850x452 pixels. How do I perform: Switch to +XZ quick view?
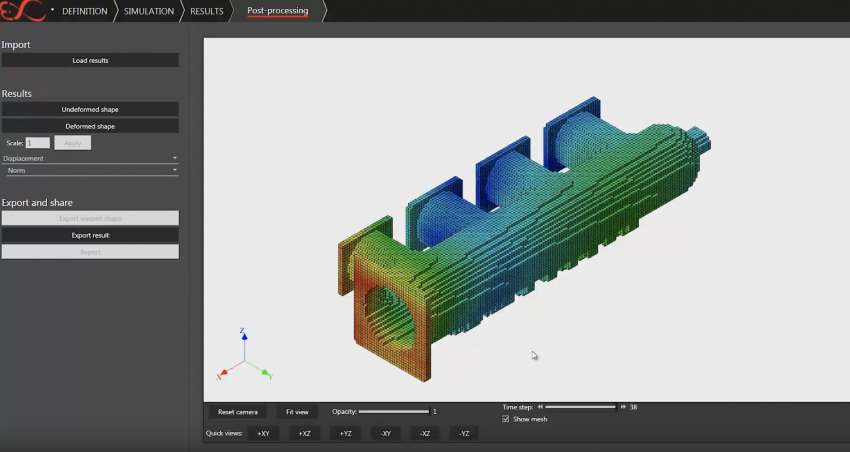(x=304, y=434)
